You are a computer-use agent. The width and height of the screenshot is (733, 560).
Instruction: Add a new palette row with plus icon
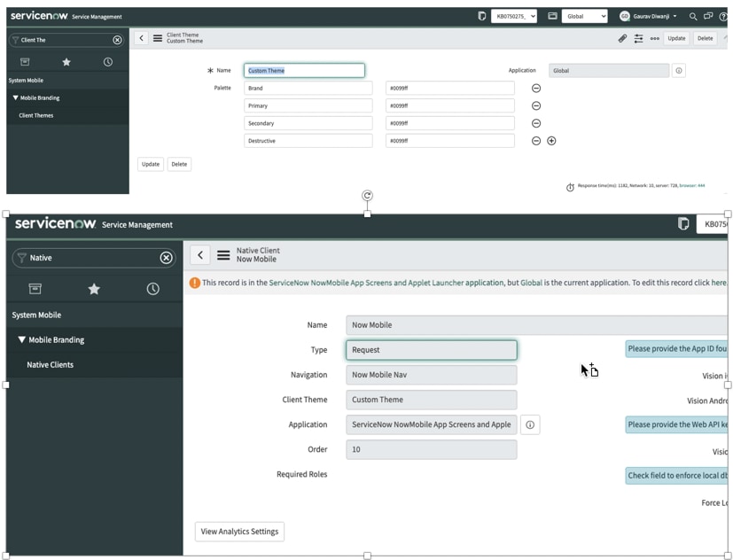[x=551, y=141]
